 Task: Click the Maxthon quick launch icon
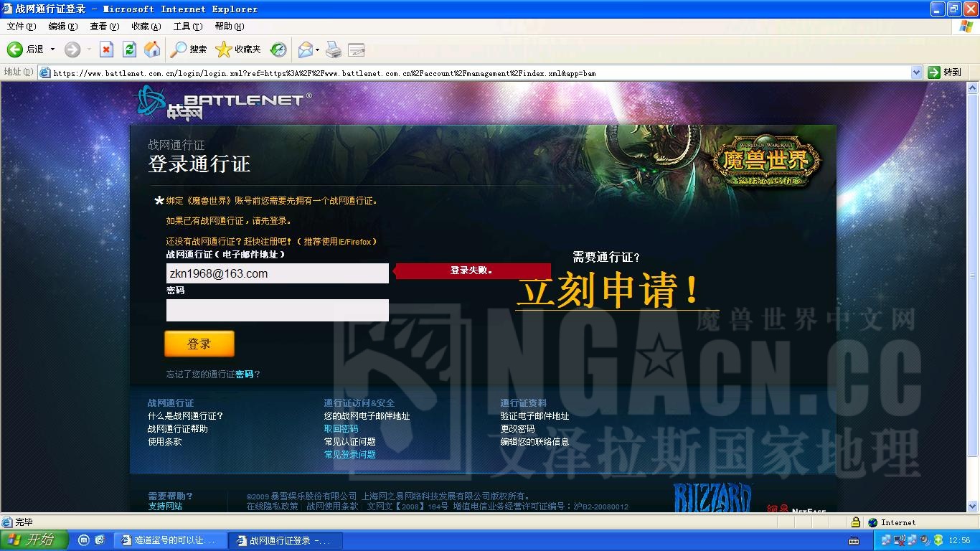click(83, 540)
